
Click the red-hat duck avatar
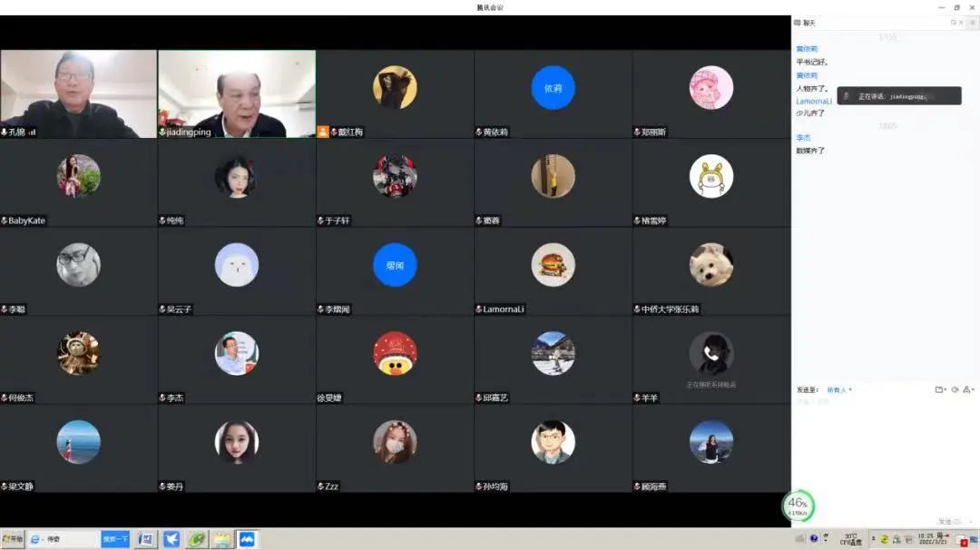point(395,354)
